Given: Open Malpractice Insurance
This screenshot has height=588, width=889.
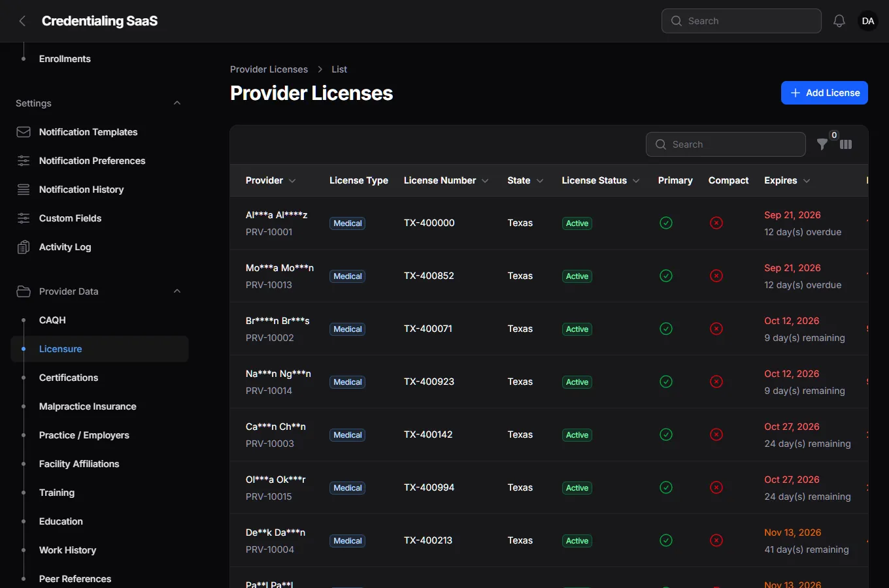Looking at the screenshot, I should (x=88, y=406).
